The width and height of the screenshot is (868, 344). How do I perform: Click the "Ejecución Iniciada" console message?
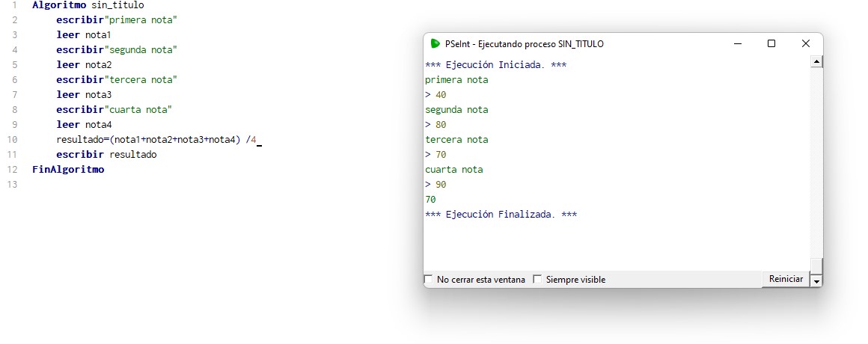click(495, 65)
